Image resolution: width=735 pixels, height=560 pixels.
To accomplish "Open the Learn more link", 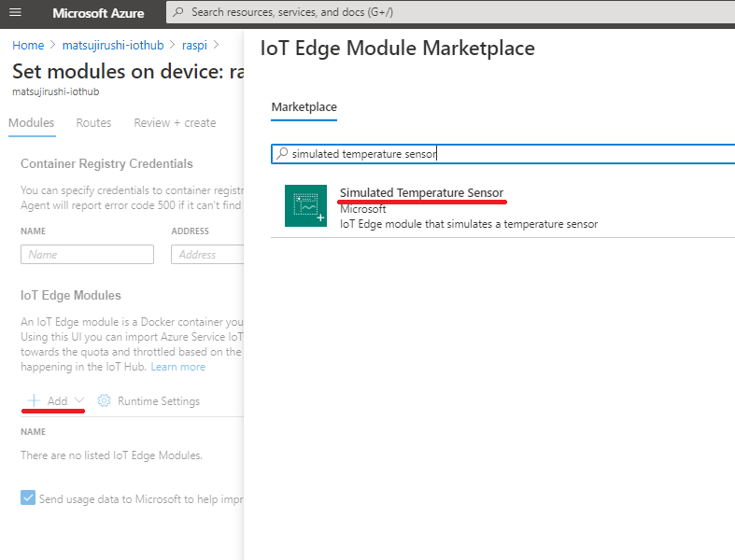I will [x=178, y=367].
